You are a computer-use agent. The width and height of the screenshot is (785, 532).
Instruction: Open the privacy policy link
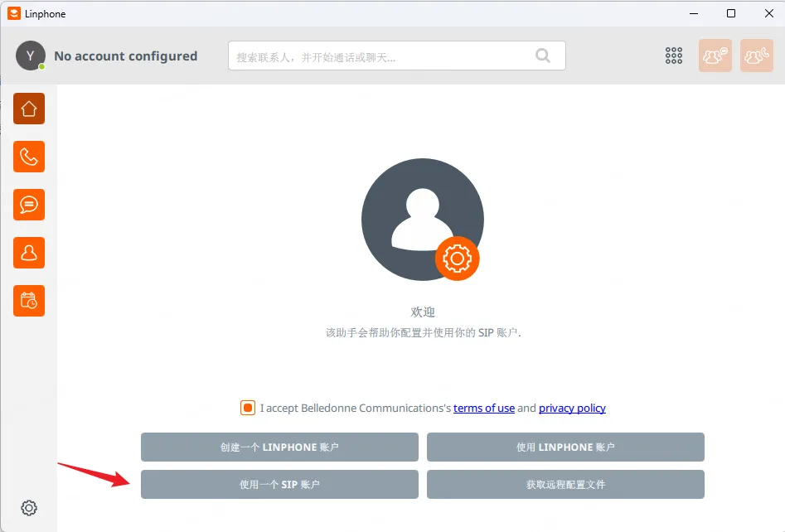click(x=572, y=408)
